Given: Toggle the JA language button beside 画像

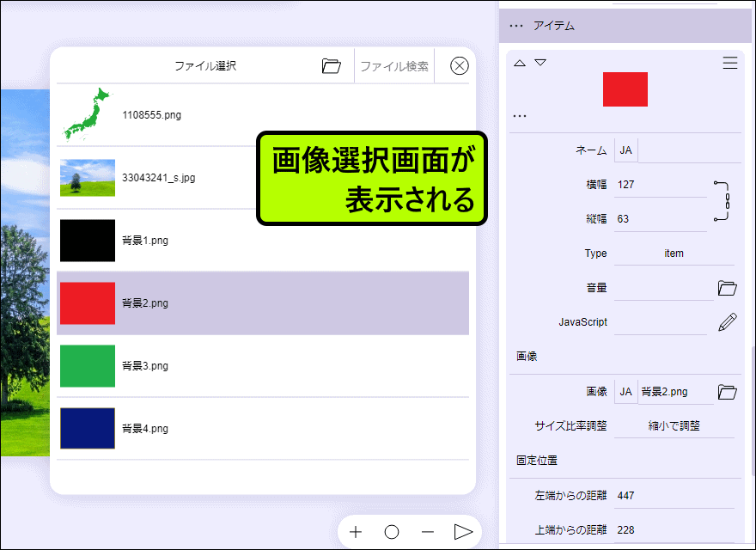Looking at the screenshot, I should pyautogui.click(x=626, y=392).
